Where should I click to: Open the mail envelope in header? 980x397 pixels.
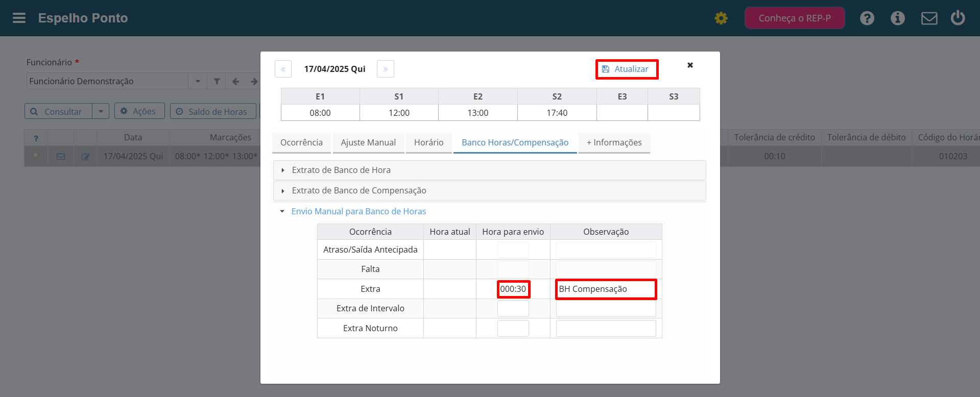click(x=929, y=18)
